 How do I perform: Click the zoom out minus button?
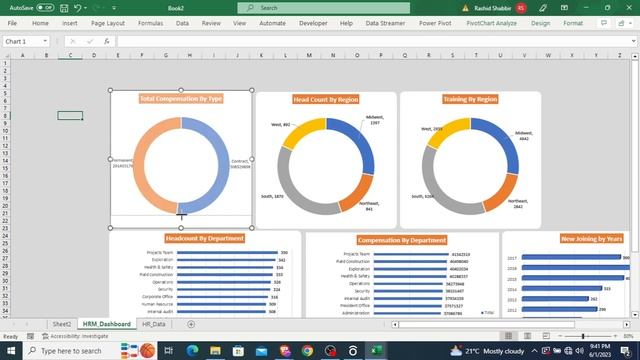pyautogui.click(x=560, y=336)
